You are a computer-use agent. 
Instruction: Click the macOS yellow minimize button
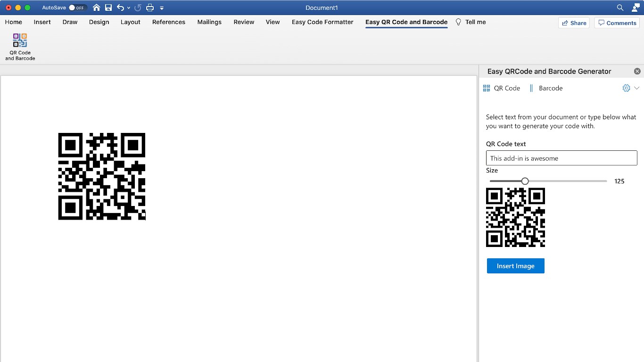[x=18, y=8]
